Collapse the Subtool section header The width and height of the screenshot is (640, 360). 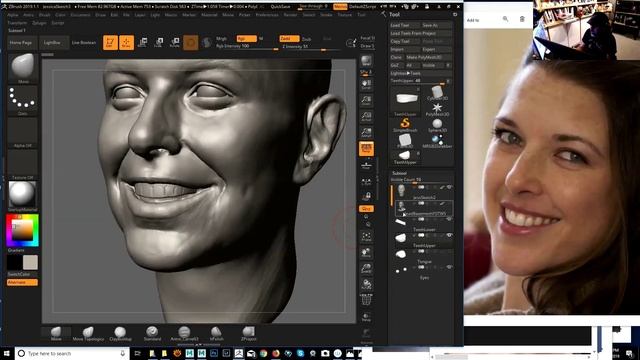[x=399, y=173]
